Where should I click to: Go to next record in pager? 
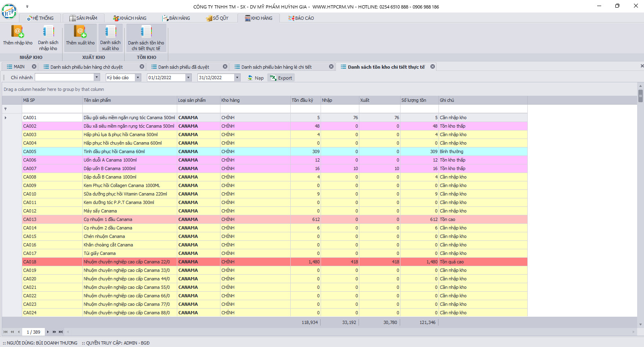pos(48,332)
